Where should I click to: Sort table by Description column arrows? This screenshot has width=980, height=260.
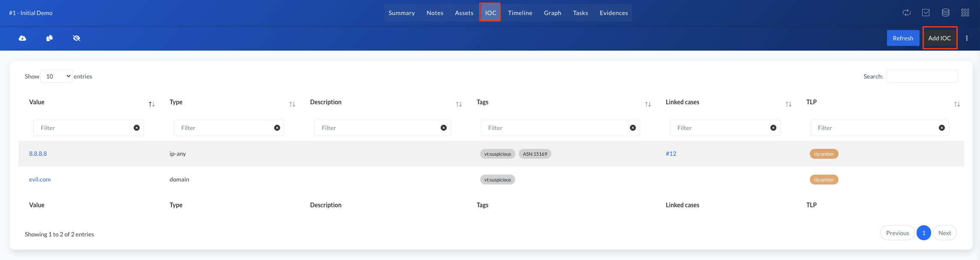[x=459, y=104]
